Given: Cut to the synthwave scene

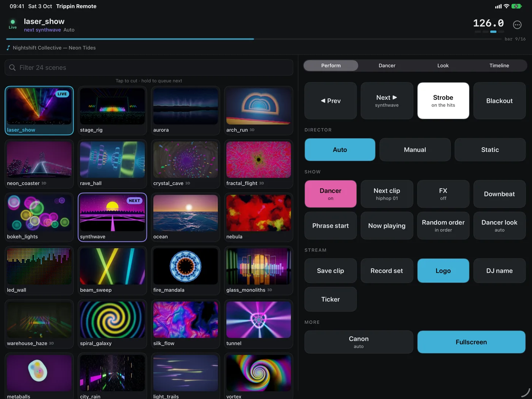Looking at the screenshot, I should (112, 217).
